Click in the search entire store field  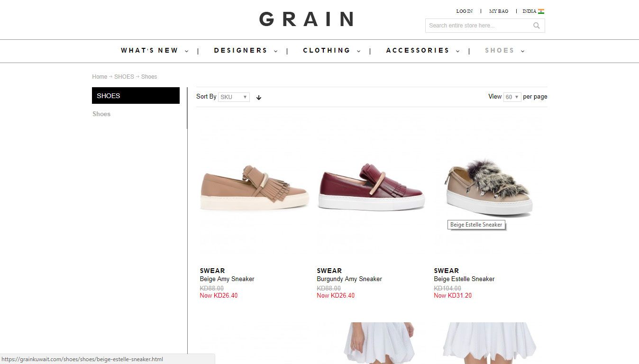coord(479,26)
